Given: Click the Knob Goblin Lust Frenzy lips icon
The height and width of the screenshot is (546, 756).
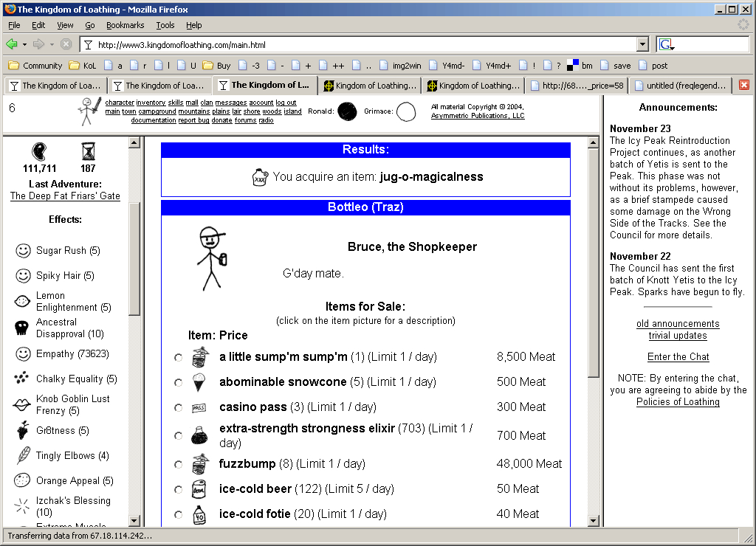Looking at the screenshot, I should (21, 405).
